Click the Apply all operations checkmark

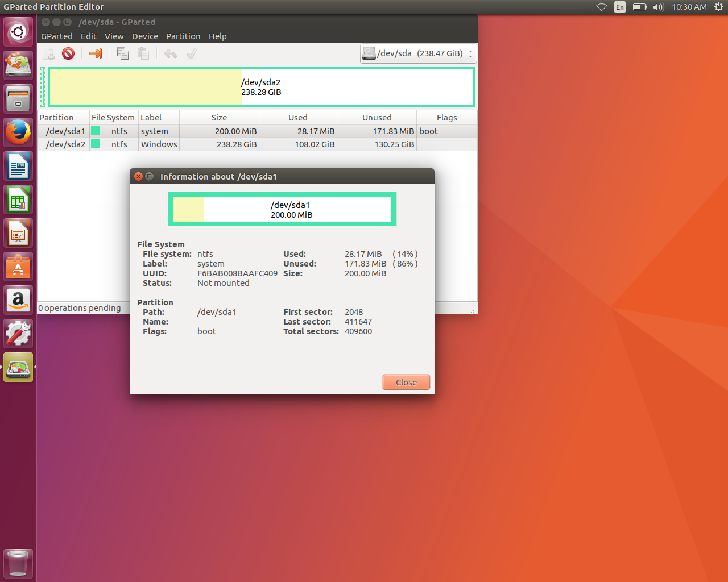[192, 53]
